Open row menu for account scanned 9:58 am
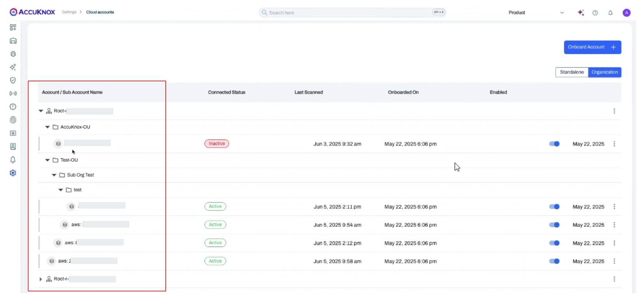Viewport: 644px width, 301px height. click(614, 261)
